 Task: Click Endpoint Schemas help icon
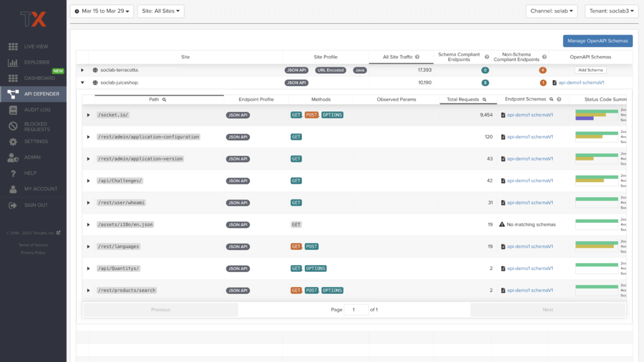(x=559, y=99)
